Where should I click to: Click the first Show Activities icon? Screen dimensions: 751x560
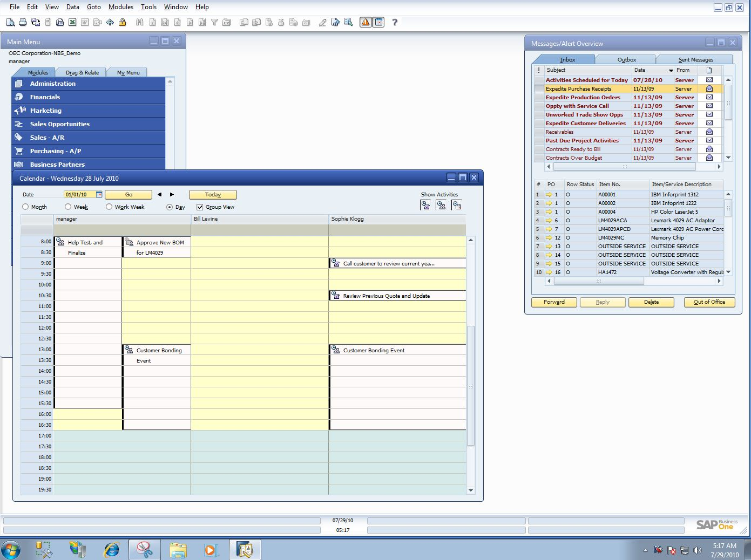click(425, 205)
